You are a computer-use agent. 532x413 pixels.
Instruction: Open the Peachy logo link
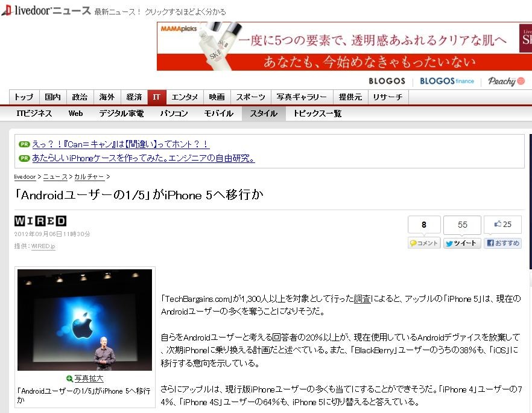coord(506,81)
